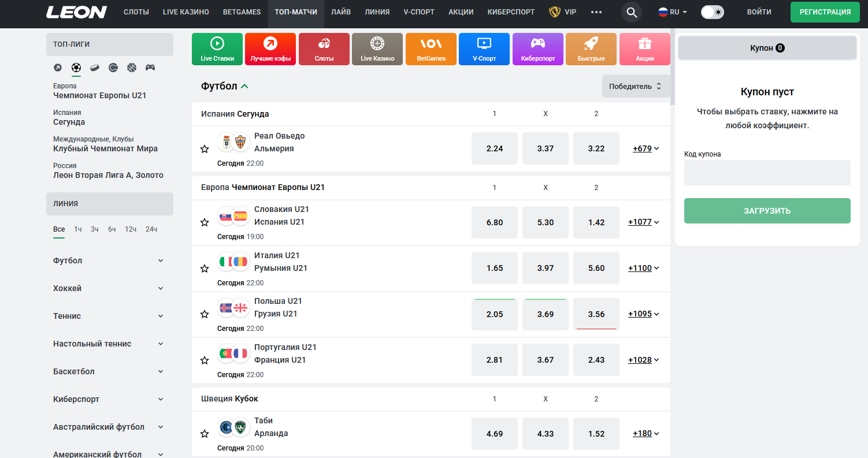The height and width of the screenshot is (458, 868).
Task: Select the gamepad esports league icon
Action: pyautogui.click(x=150, y=68)
